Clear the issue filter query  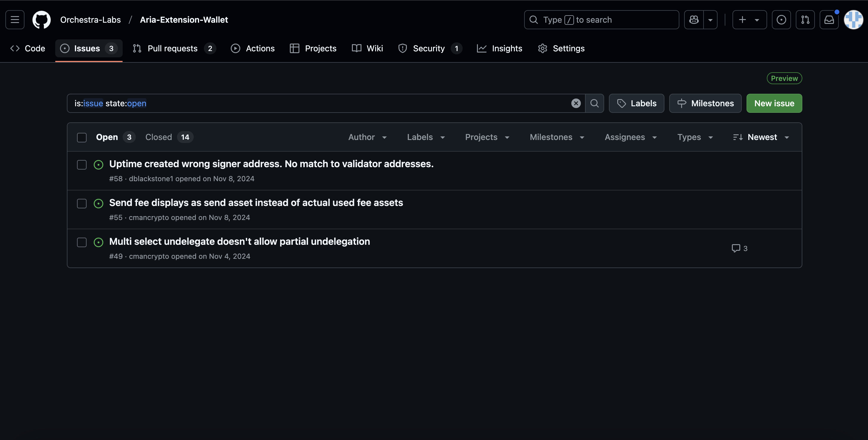point(576,103)
